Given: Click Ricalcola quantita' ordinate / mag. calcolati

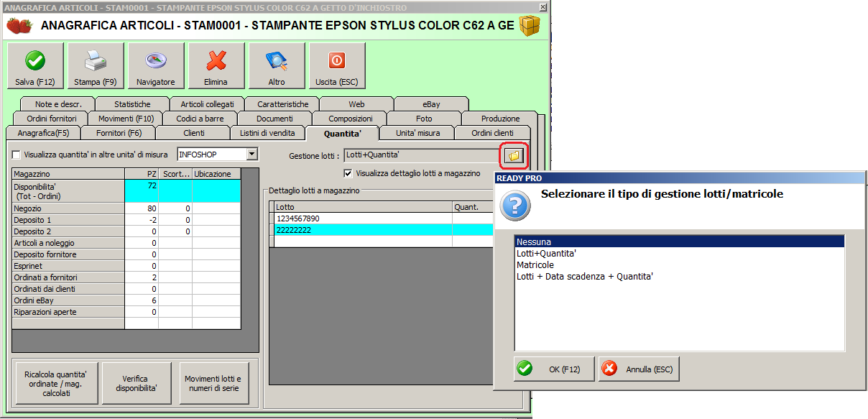Looking at the screenshot, I should [56, 384].
